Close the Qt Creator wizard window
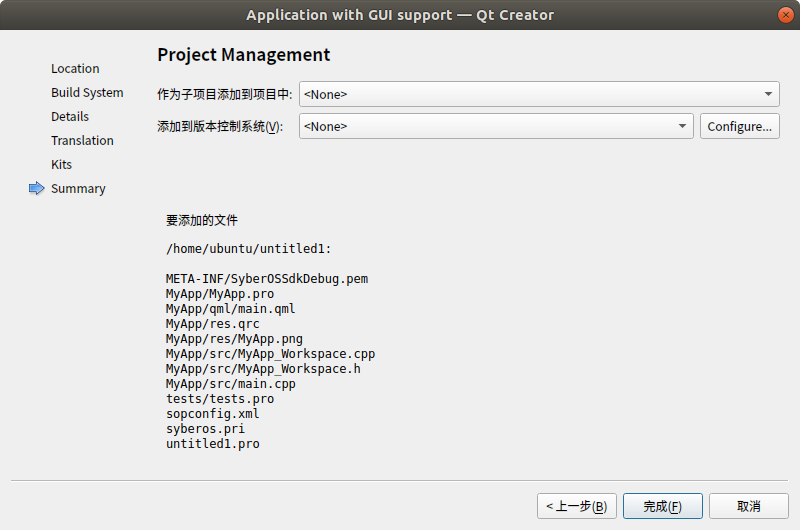Viewport: 800px width, 530px height. 785,15
